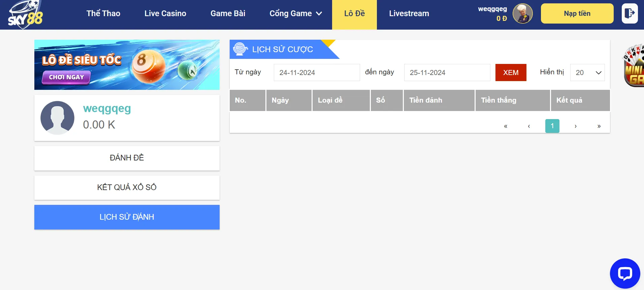Open the Thể Thao menu
Screen dimensions: 644x290
pos(103,13)
